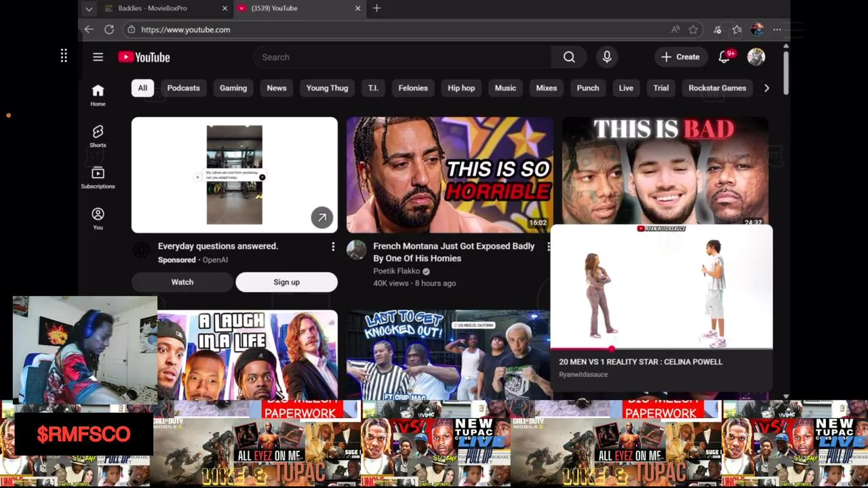Select the Hip hop chip

(x=461, y=88)
